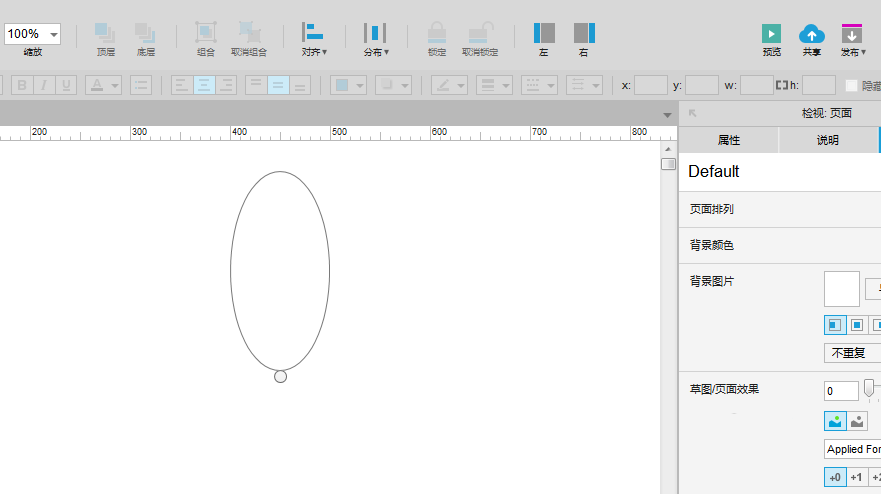Toggle bold text formatting

click(x=22, y=85)
